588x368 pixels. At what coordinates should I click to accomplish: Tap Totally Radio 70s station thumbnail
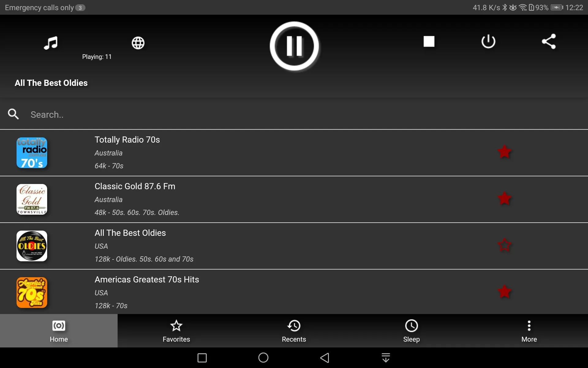pyautogui.click(x=32, y=152)
